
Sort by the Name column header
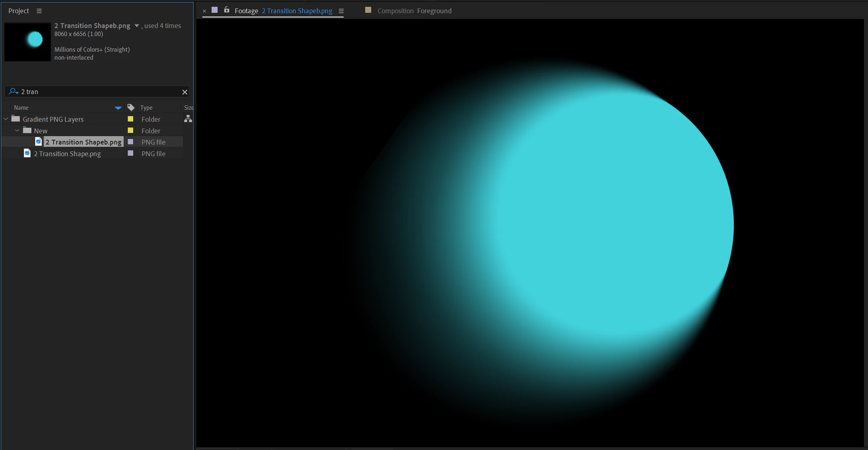pyautogui.click(x=21, y=108)
